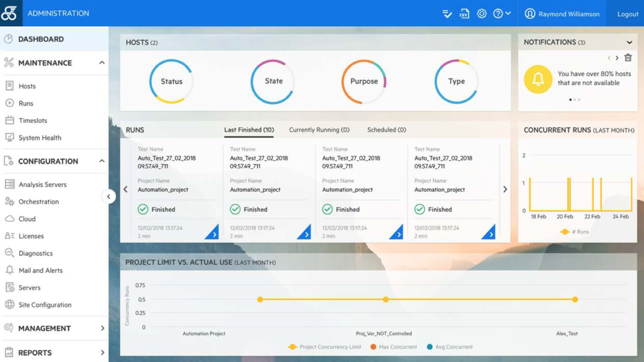Switch to Currently Running tab
Image resolution: width=644 pixels, height=362 pixels.
tap(319, 130)
